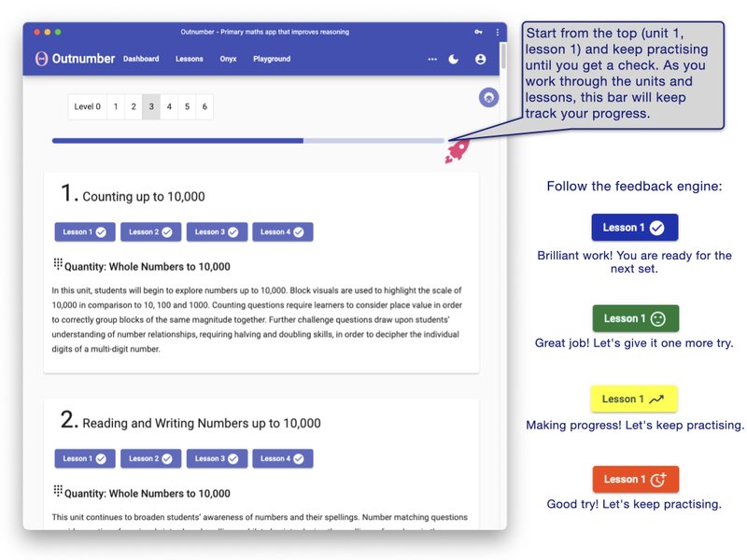Click the green Lesson 1 smiley badge
The image size is (747, 560).
635,318
